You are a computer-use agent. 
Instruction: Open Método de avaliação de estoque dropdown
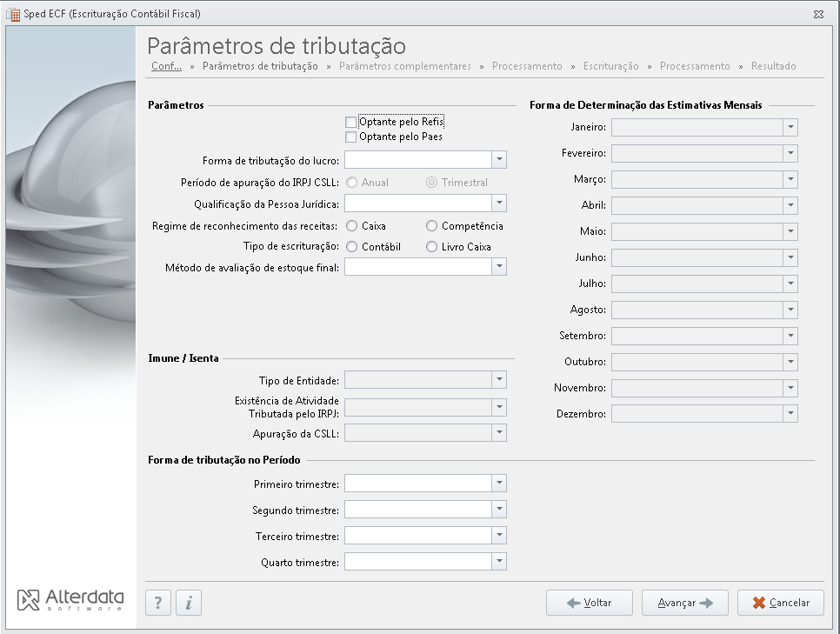coord(499,267)
